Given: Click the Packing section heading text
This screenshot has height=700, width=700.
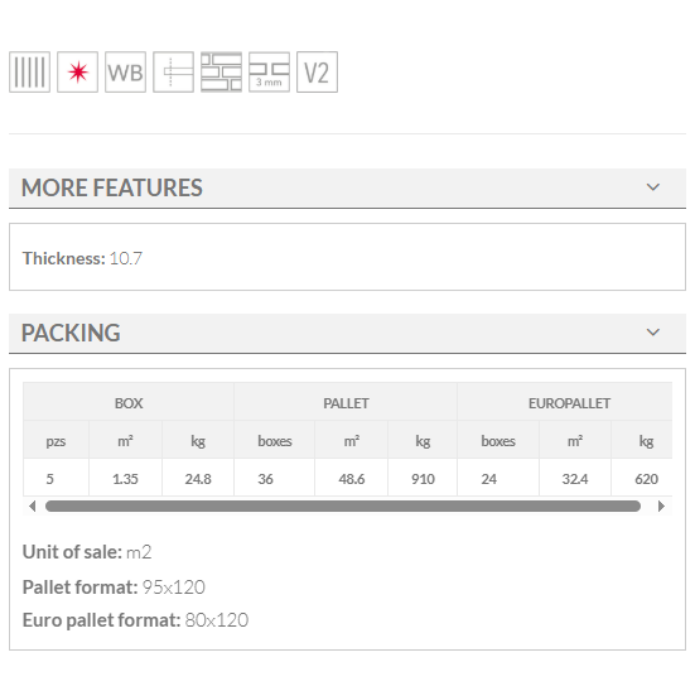Looking at the screenshot, I should [71, 333].
